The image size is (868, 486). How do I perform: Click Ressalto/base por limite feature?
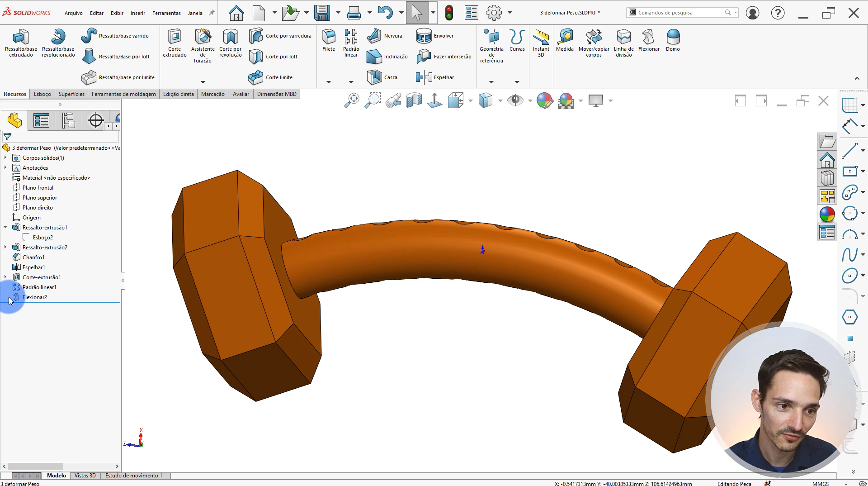point(118,77)
